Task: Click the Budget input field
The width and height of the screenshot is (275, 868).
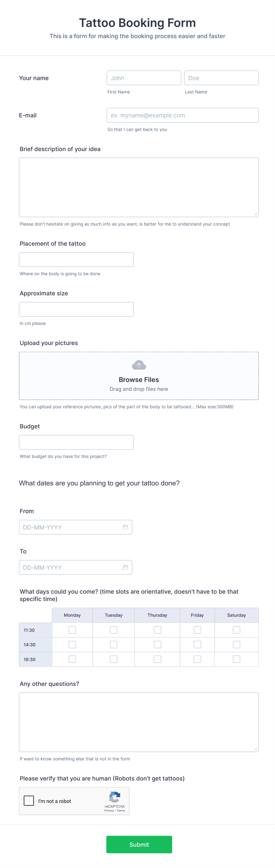Action: [76, 442]
